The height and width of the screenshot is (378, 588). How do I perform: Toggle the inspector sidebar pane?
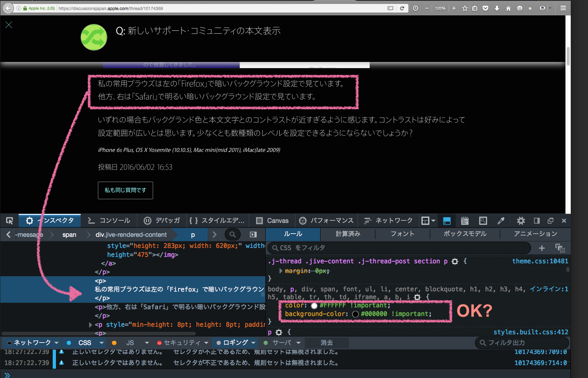pos(253,235)
